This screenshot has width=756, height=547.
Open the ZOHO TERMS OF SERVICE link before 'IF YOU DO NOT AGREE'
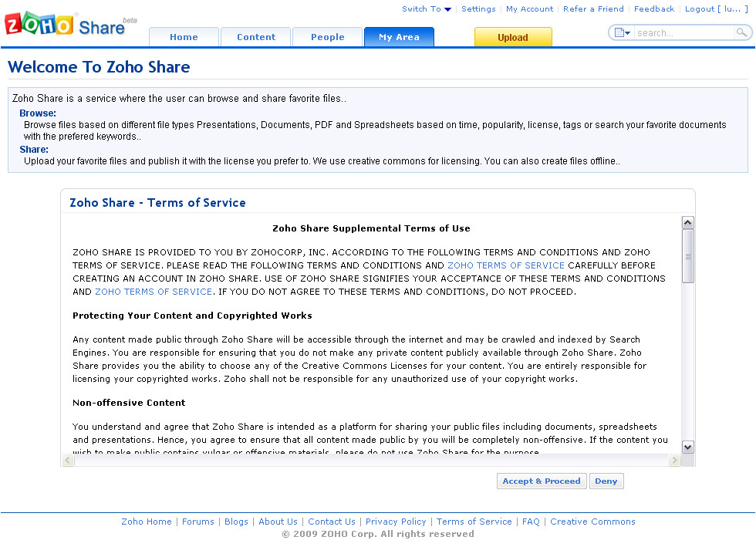154,292
